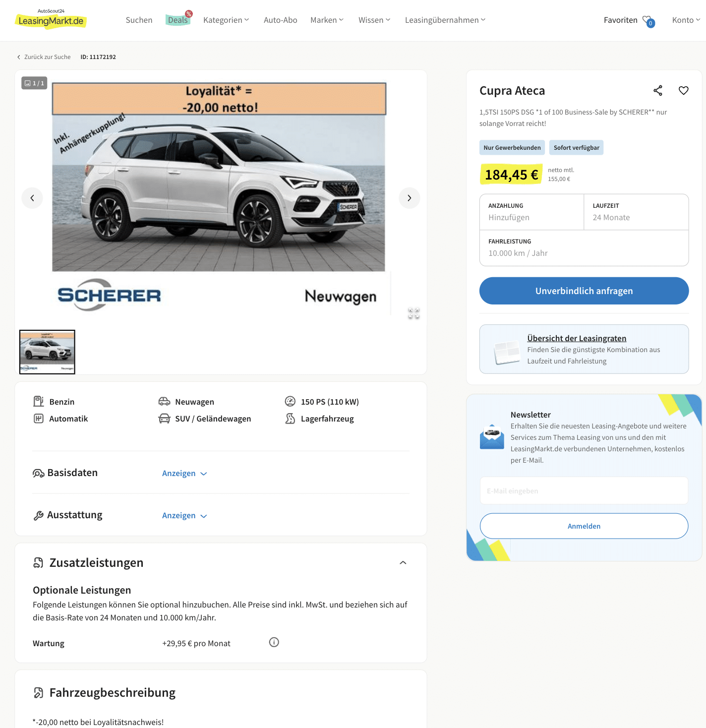Screen dimensions: 706x728
Task: Open the Kategorien menu
Action: coord(226,20)
